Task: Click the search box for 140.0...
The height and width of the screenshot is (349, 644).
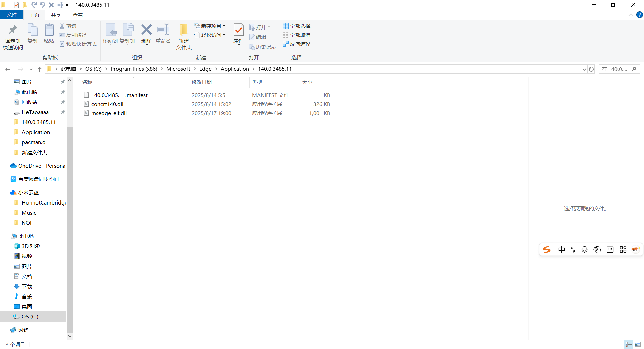Action: point(619,69)
